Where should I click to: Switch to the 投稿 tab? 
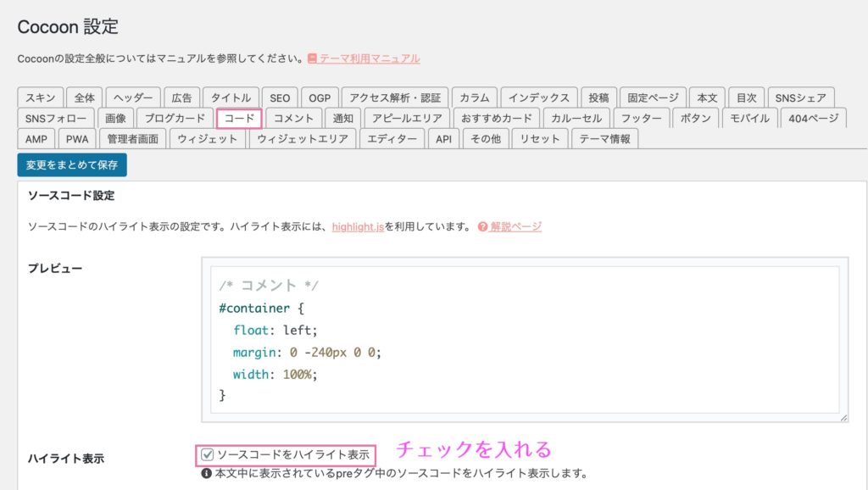pyautogui.click(x=598, y=97)
